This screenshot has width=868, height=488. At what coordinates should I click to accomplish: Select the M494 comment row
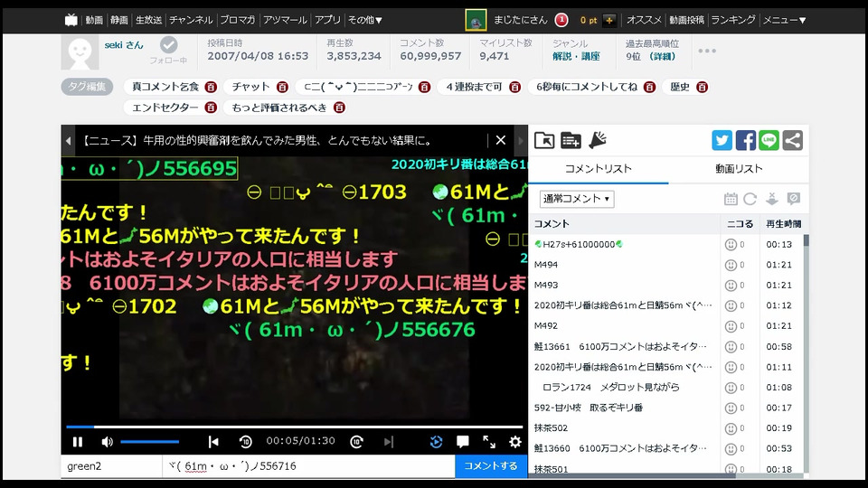[x=666, y=265]
